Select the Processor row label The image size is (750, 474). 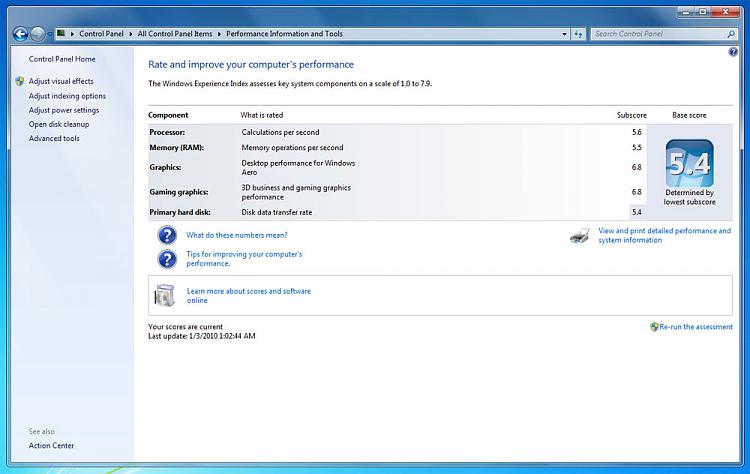click(x=167, y=132)
